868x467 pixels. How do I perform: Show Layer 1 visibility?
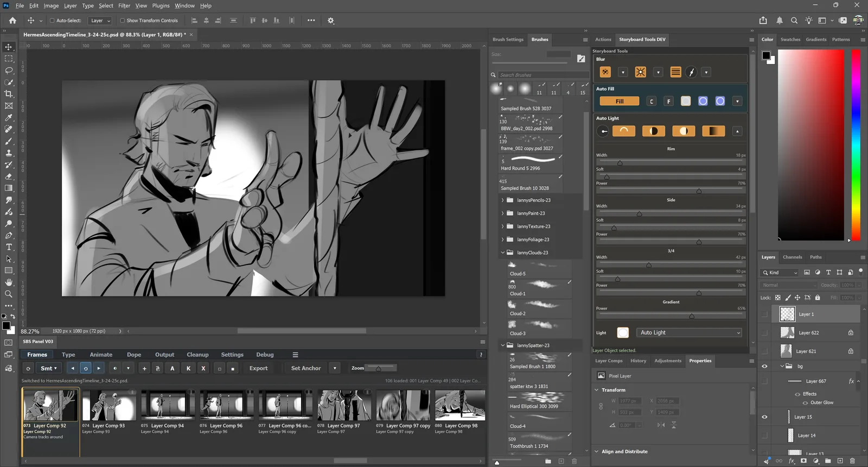(765, 314)
